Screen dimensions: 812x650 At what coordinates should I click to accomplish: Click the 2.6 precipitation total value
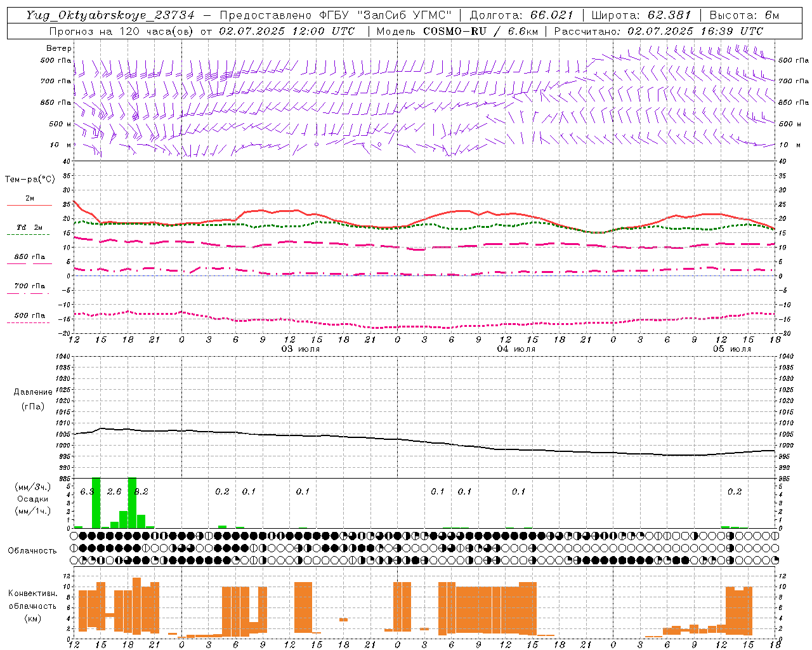pyautogui.click(x=114, y=492)
